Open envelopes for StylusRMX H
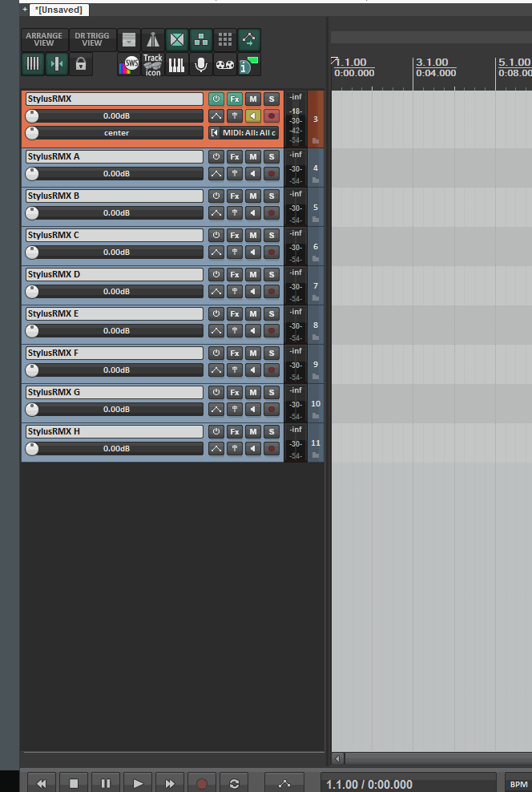This screenshot has width=532, height=792. pos(216,449)
